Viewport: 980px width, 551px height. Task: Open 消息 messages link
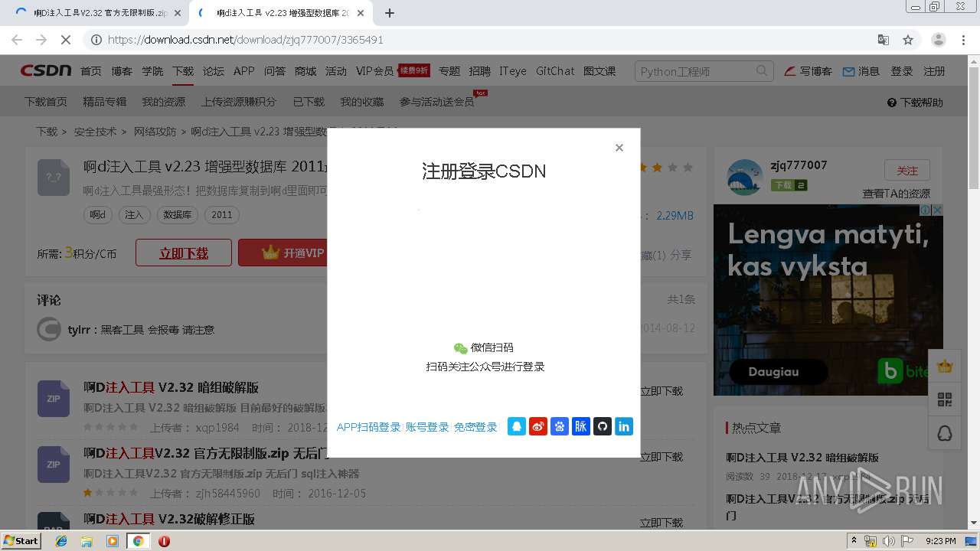point(861,71)
